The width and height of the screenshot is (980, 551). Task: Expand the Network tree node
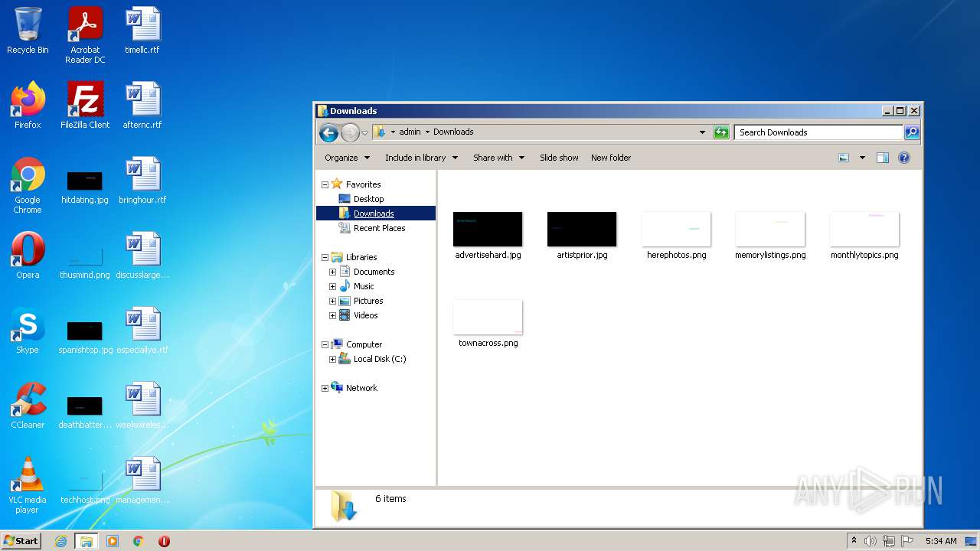coord(325,388)
